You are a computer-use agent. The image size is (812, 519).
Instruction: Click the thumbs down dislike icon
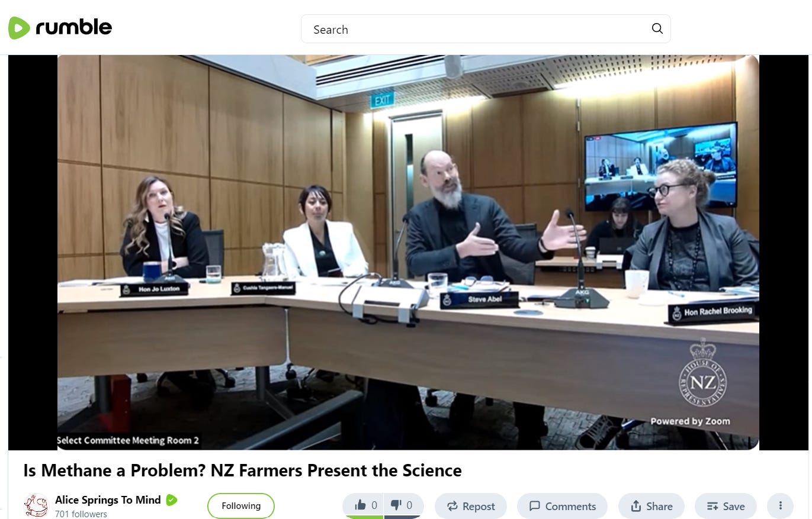[x=396, y=505]
